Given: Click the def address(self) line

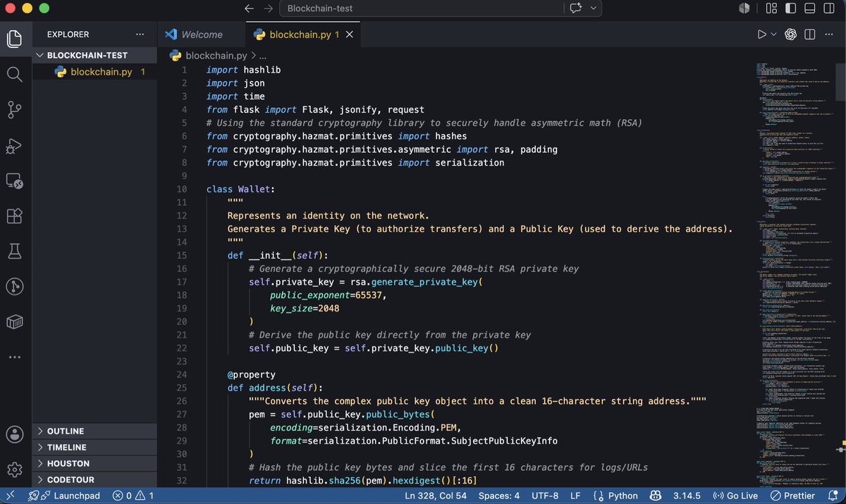Looking at the screenshot, I should click(x=275, y=388).
